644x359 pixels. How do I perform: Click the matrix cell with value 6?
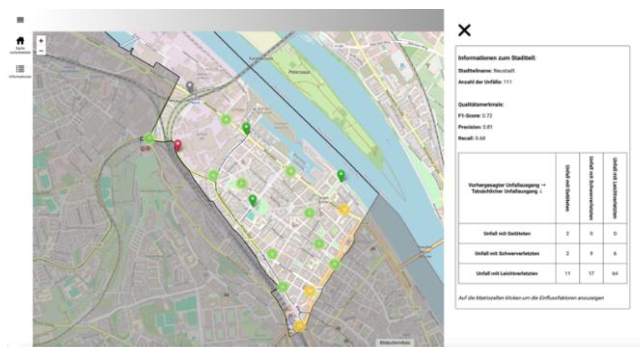[x=615, y=253]
